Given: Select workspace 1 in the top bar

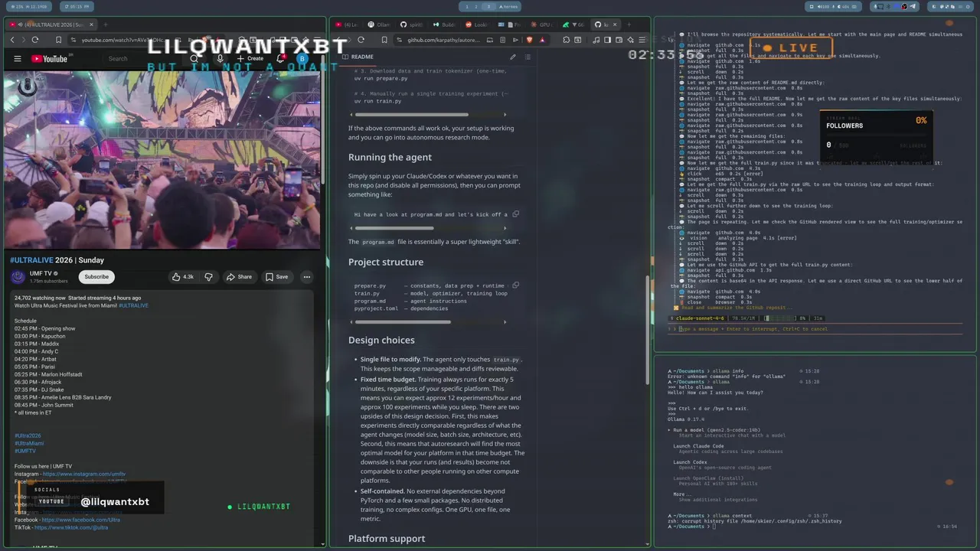Looking at the screenshot, I should pos(467,7).
